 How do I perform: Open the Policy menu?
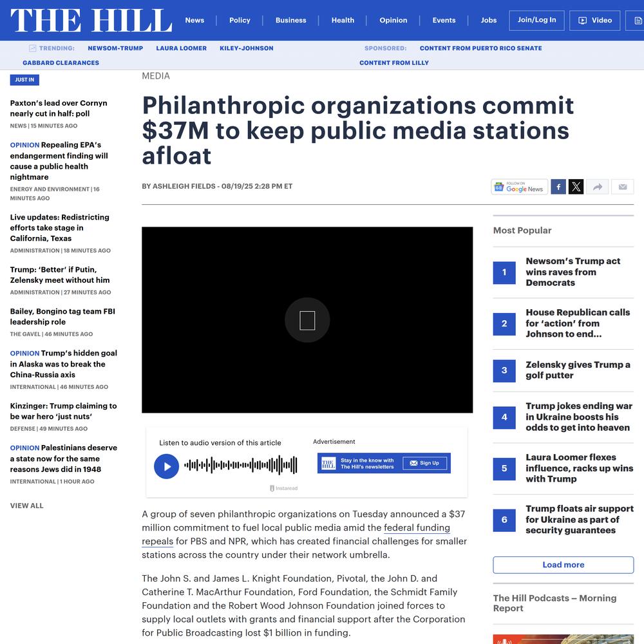[x=240, y=20]
